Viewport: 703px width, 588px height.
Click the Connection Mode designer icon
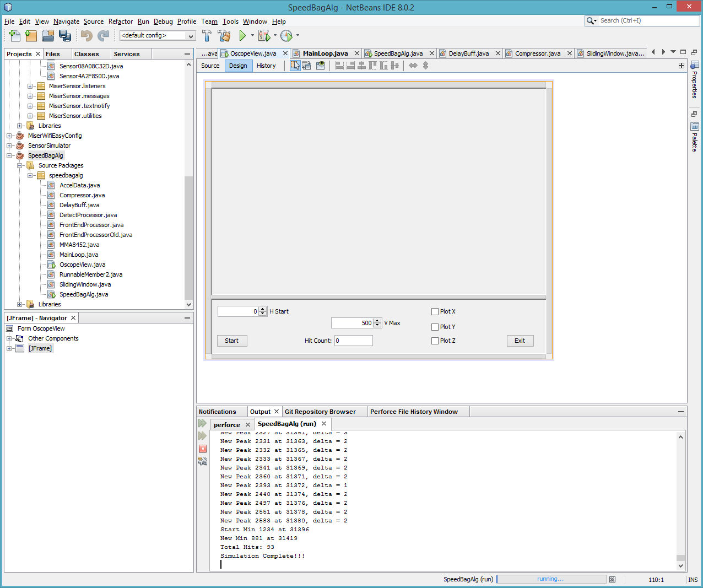coord(307,66)
